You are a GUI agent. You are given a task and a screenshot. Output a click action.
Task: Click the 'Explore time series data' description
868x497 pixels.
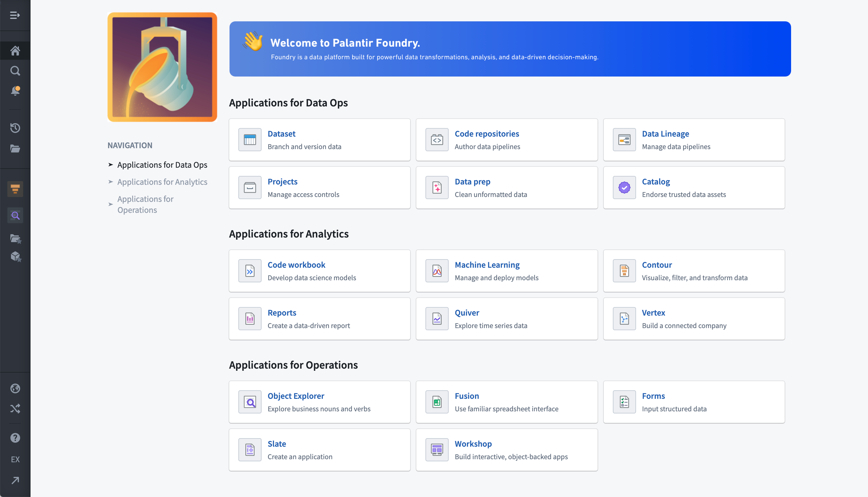coord(491,325)
